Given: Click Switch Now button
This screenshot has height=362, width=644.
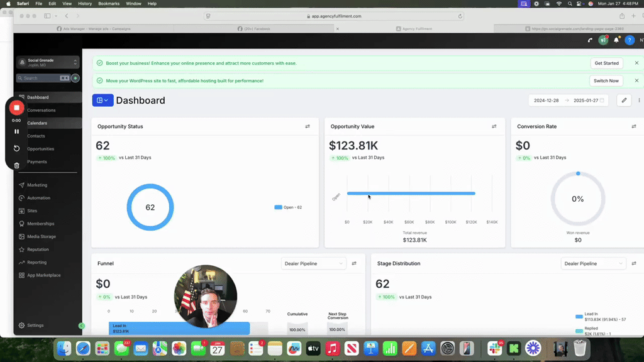Looking at the screenshot, I should click(606, 81).
